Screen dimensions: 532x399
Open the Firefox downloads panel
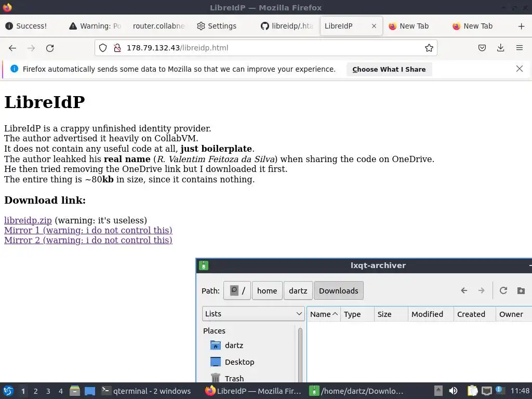click(500, 48)
